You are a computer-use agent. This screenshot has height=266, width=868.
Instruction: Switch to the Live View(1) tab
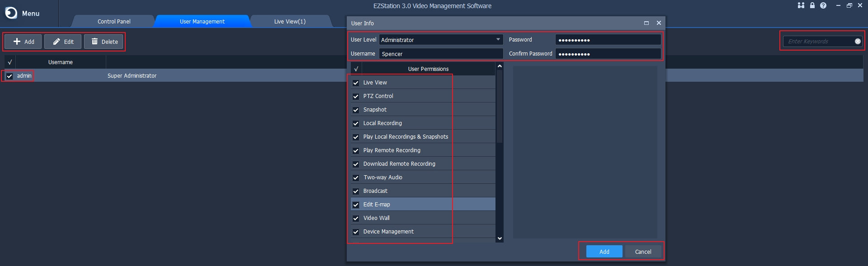290,21
